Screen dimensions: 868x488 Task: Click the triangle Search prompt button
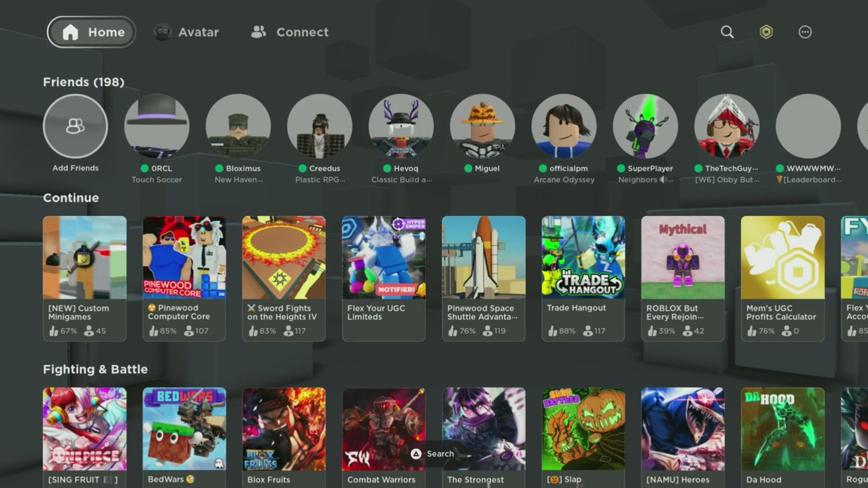(433, 454)
